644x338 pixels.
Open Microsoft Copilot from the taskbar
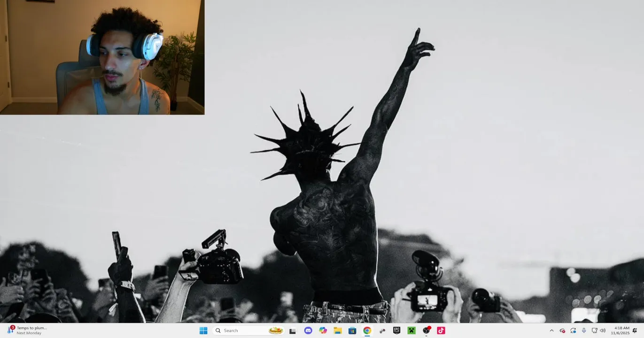tap(323, 330)
